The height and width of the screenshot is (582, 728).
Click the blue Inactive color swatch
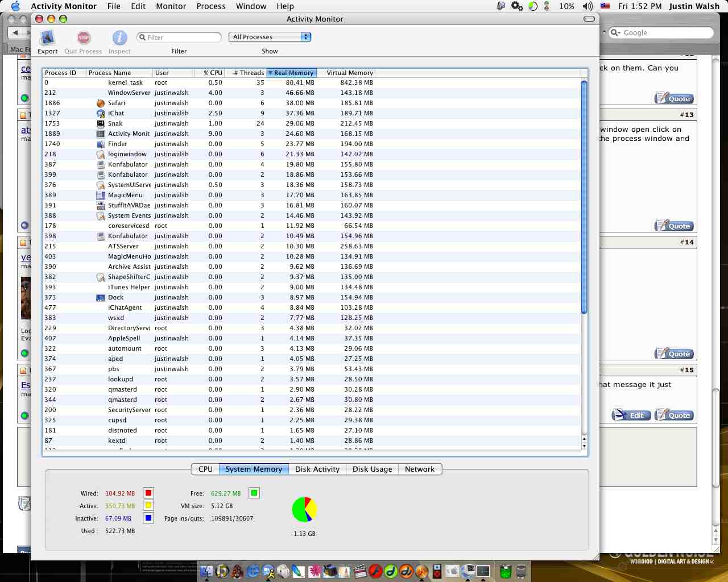coord(148,518)
